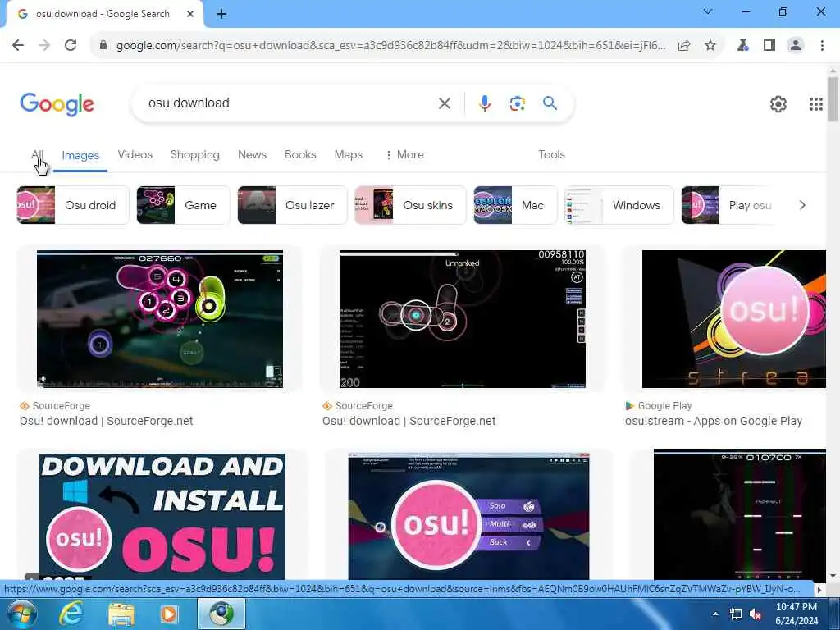Reload the current page
The width and height of the screenshot is (840, 630).
pyautogui.click(x=71, y=46)
